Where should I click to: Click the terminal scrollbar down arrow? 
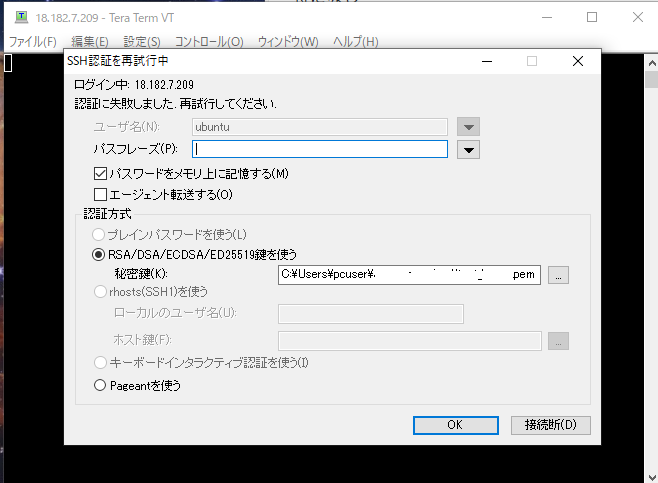(x=652, y=477)
